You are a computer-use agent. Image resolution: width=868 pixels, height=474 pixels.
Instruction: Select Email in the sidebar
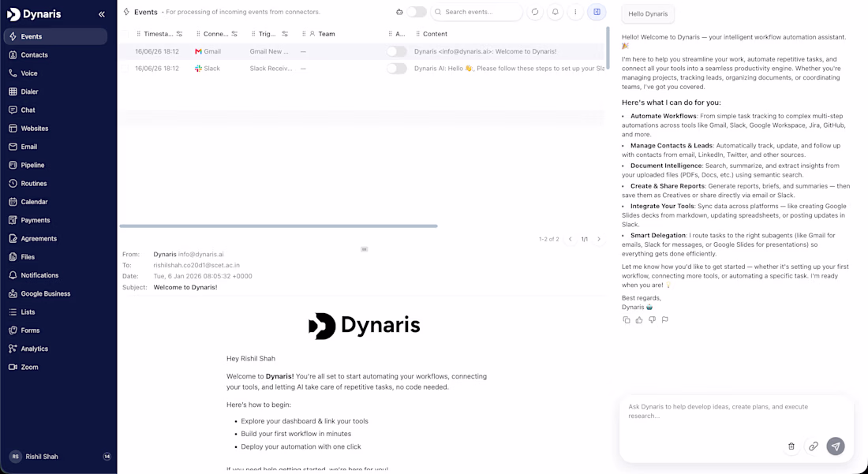click(x=55, y=147)
